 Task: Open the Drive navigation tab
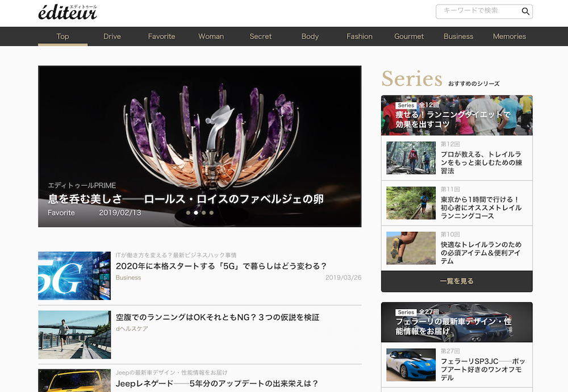click(x=112, y=36)
